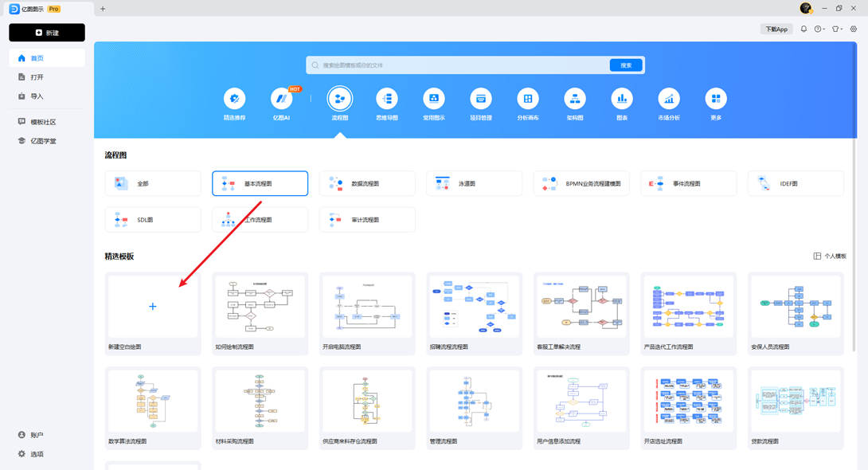The image size is (868, 470).
Task: Click the 下载App button
Action: [x=776, y=29]
